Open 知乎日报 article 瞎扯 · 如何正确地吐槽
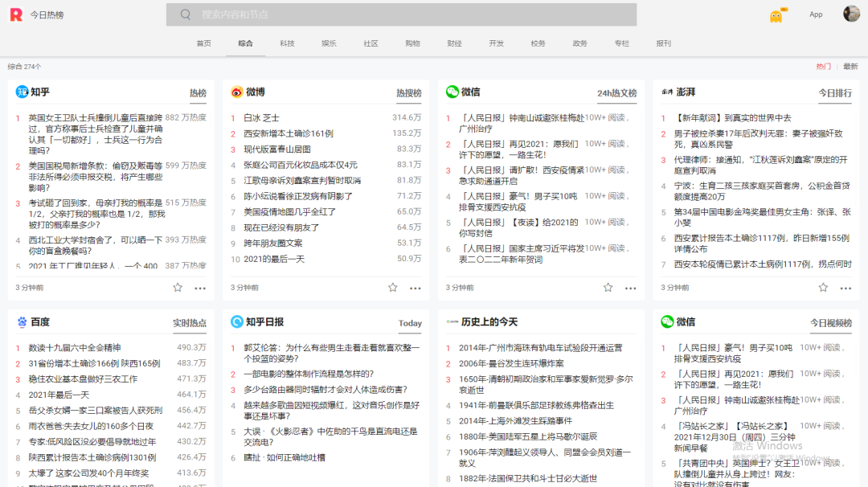The image size is (868, 487). click(285, 457)
